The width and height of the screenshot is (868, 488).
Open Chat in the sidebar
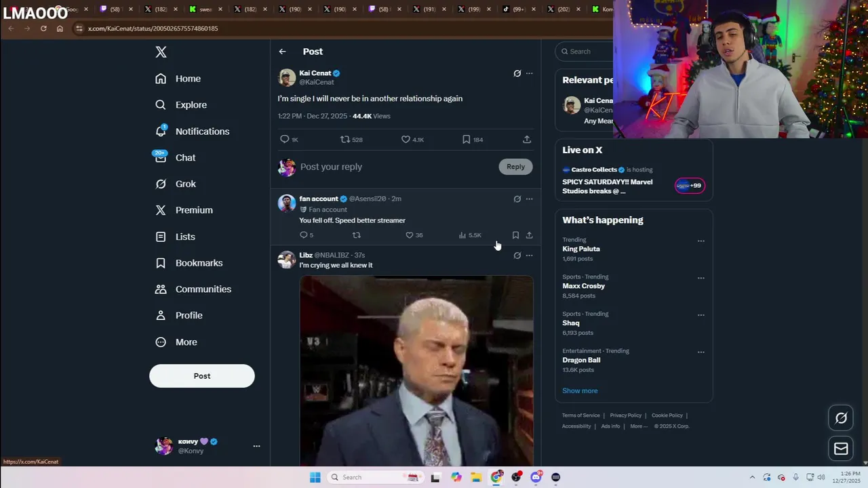click(175, 157)
